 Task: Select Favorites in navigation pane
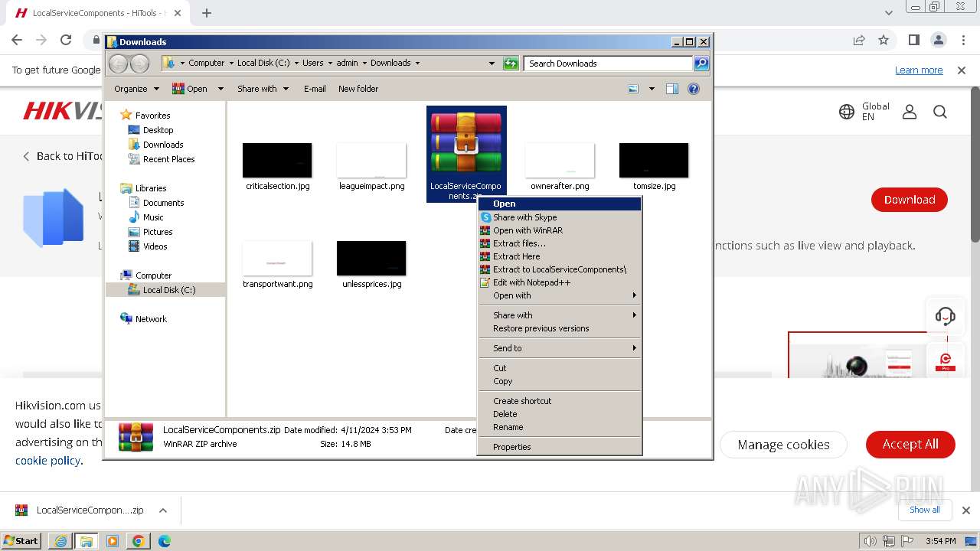click(152, 116)
